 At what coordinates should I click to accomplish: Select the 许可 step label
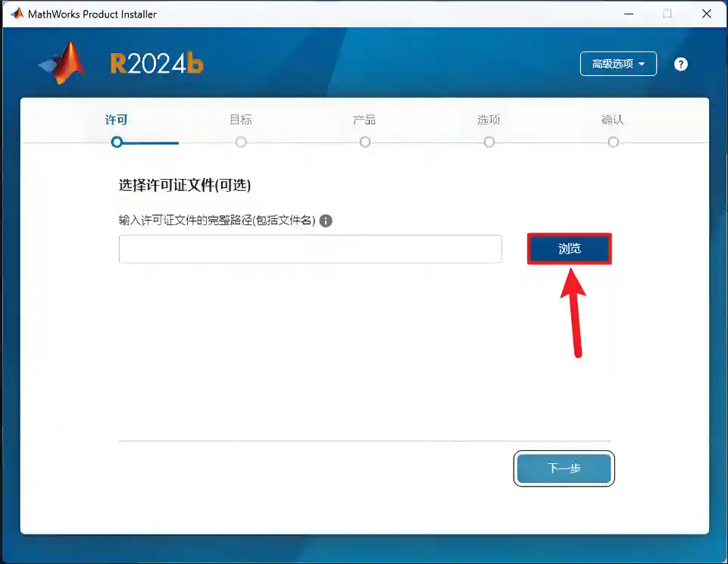116,120
